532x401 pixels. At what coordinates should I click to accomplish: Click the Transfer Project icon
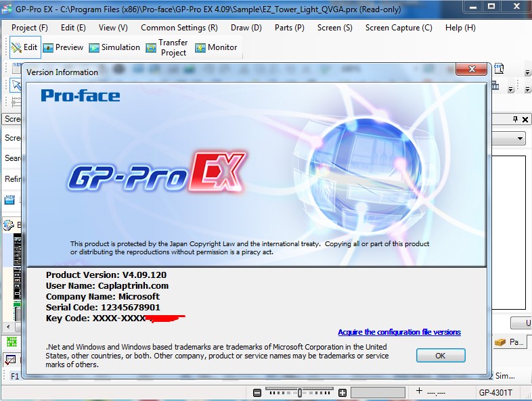click(x=151, y=48)
